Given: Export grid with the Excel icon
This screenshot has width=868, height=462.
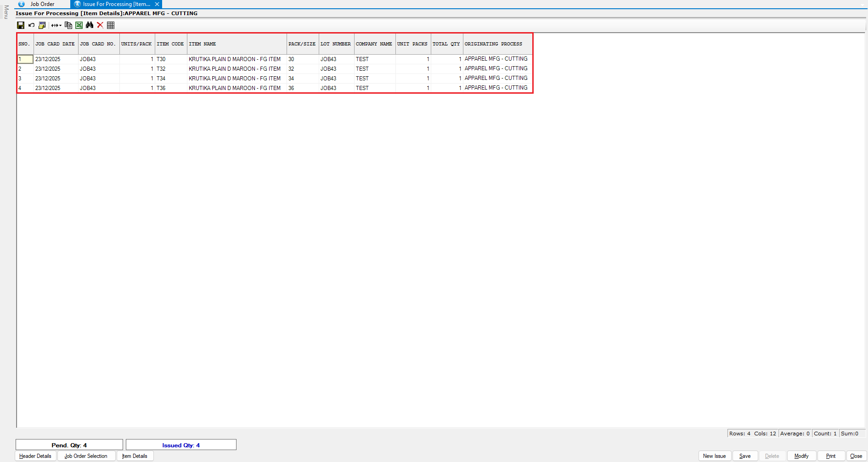Looking at the screenshot, I should click(x=79, y=25).
